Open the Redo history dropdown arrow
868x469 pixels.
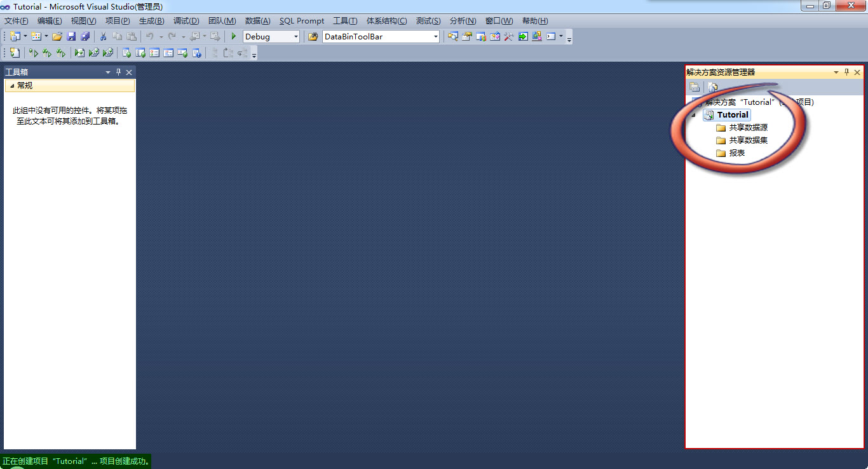click(183, 37)
